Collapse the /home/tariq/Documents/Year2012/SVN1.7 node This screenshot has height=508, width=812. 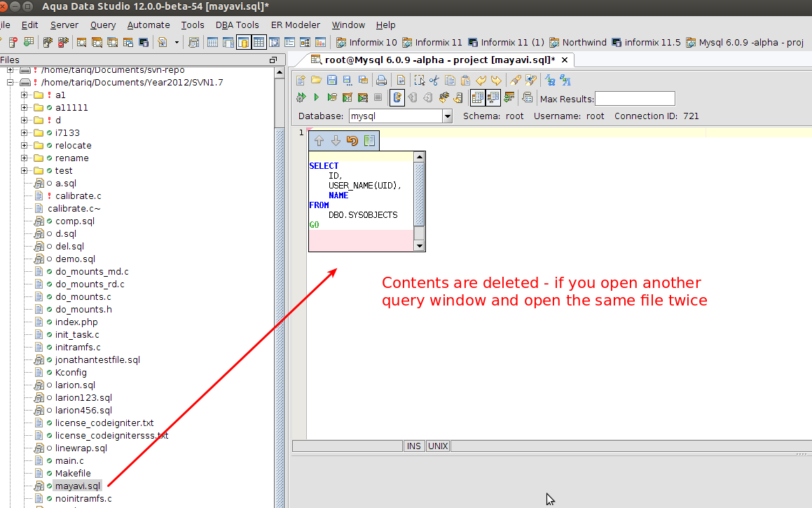pyautogui.click(x=10, y=83)
